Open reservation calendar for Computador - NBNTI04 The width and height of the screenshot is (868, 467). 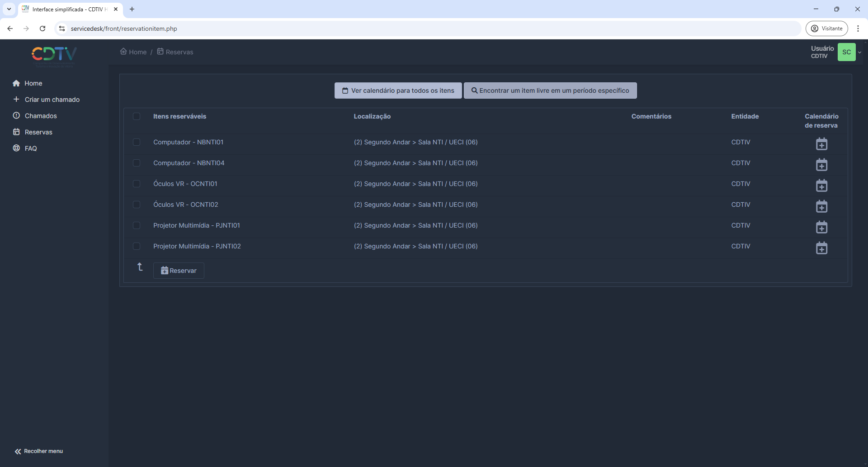(x=821, y=165)
